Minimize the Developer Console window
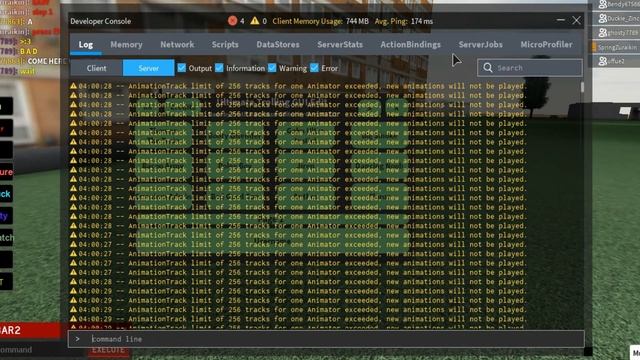The image size is (640, 360). pos(561,20)
